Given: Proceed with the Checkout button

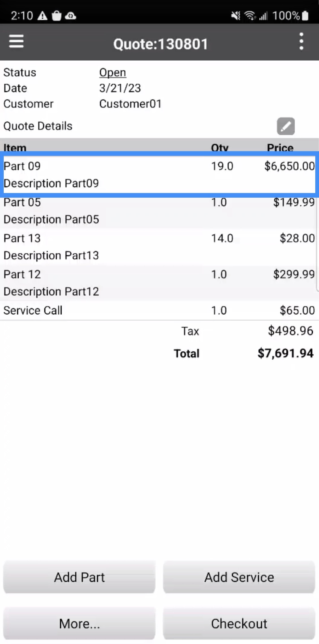Looking at the screenshot, I should (x=239, y=623).
